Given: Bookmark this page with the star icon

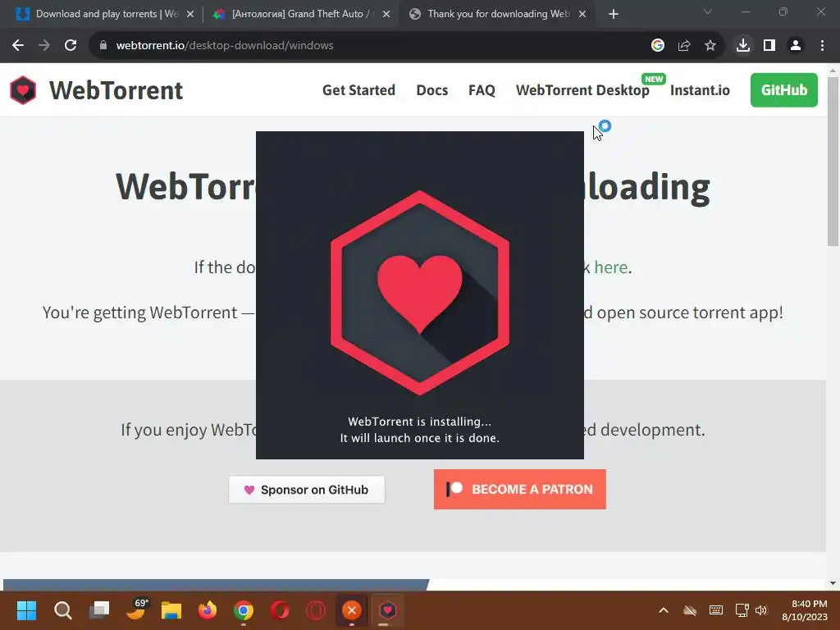Looking at the screenshot, I should point(710,46).
